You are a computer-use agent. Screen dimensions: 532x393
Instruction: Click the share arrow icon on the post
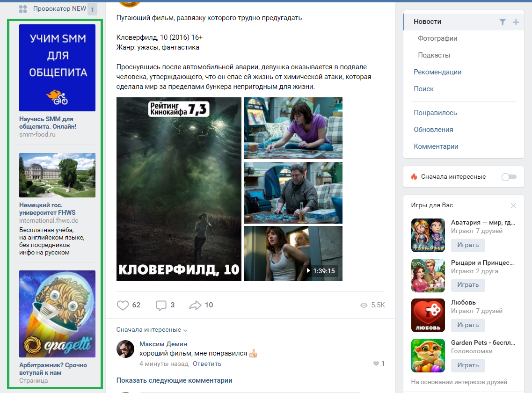(x=195, y=305)
